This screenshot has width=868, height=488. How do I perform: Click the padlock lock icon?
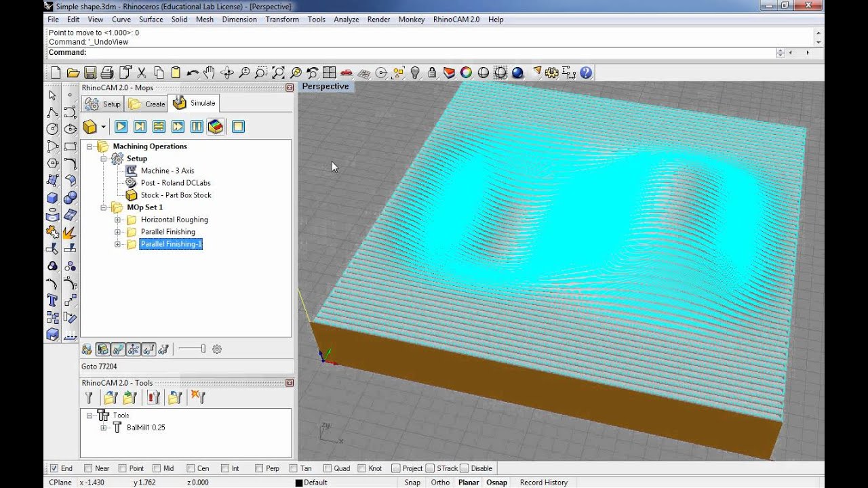coord(432,73)
